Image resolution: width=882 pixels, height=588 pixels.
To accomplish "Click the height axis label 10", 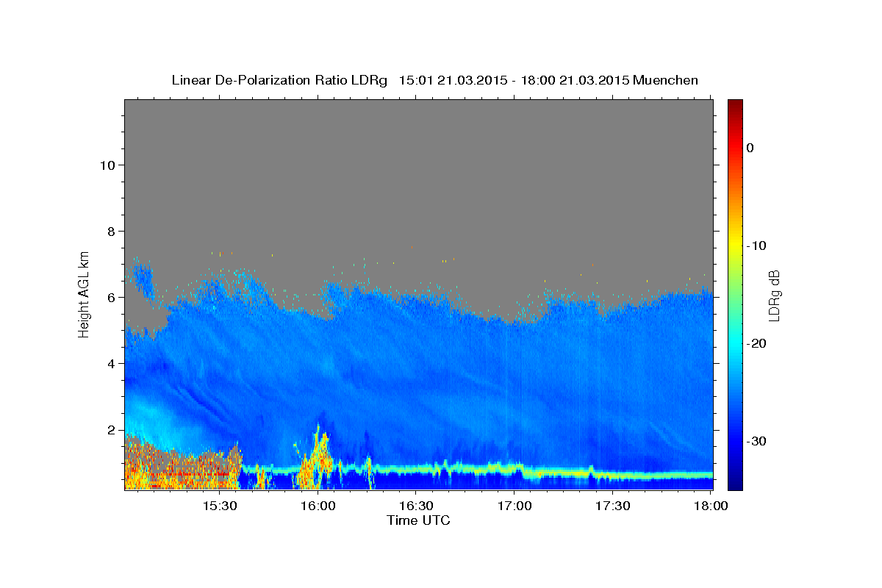I will click(x=107, y=165).
